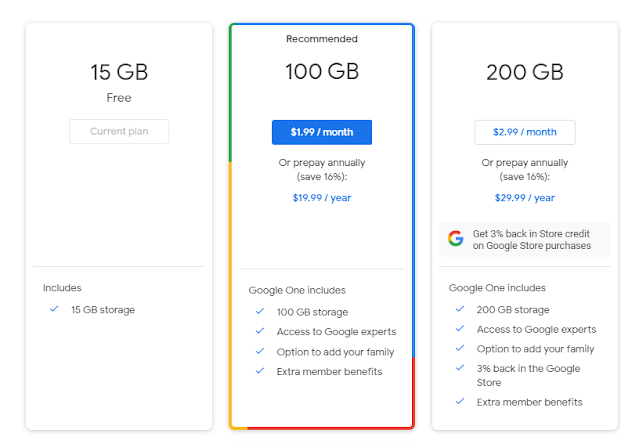639x444 pixels.
Task: Click the checkmark beside Extra member benefits in the 100 GB plan
Action: coord(260,371)
